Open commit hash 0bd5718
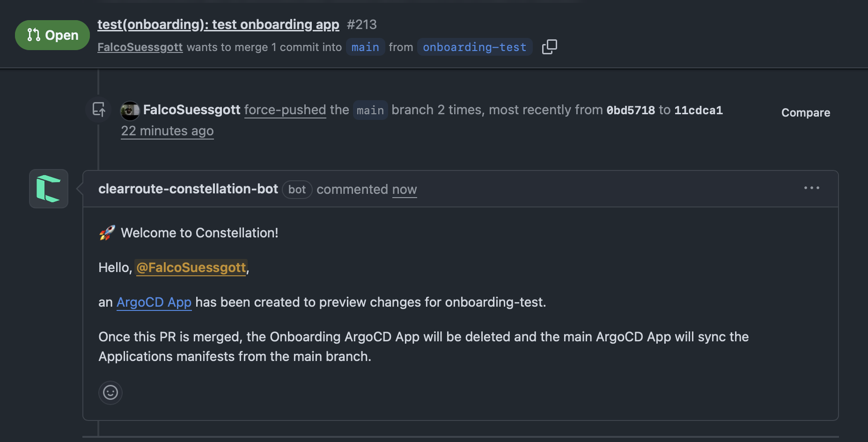Screen dimensions: 868x442 coord(630,110)
